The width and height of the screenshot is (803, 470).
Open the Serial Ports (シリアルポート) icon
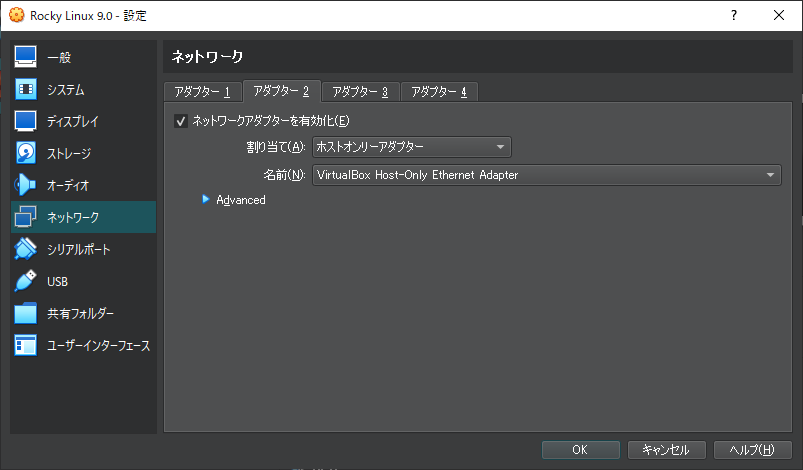coord(25,249)
